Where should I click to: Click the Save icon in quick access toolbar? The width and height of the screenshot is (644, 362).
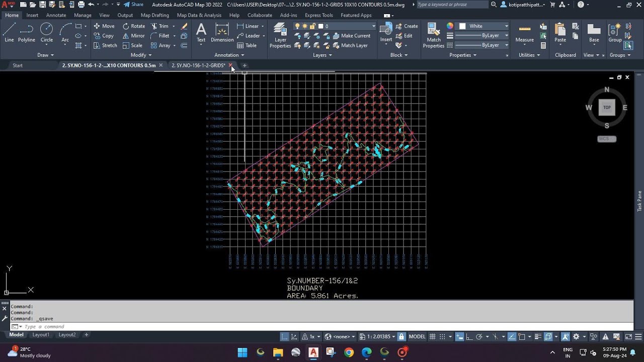(x=43, y=5)
